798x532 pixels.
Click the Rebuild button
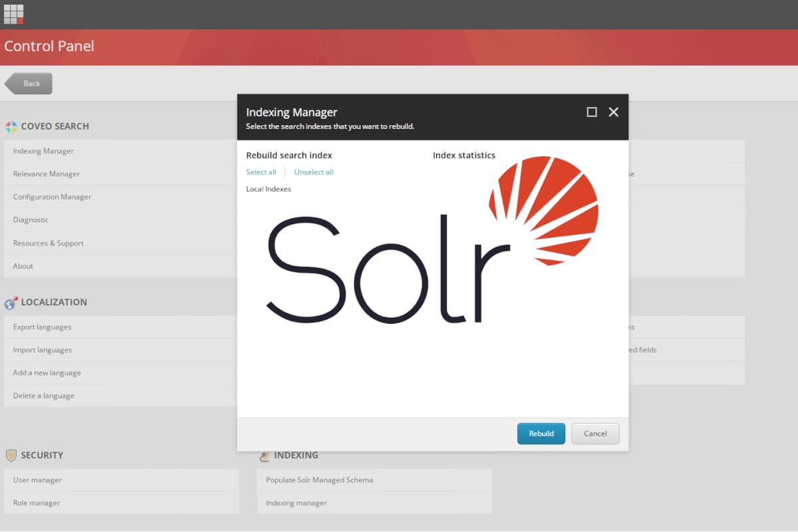[541, 434]
